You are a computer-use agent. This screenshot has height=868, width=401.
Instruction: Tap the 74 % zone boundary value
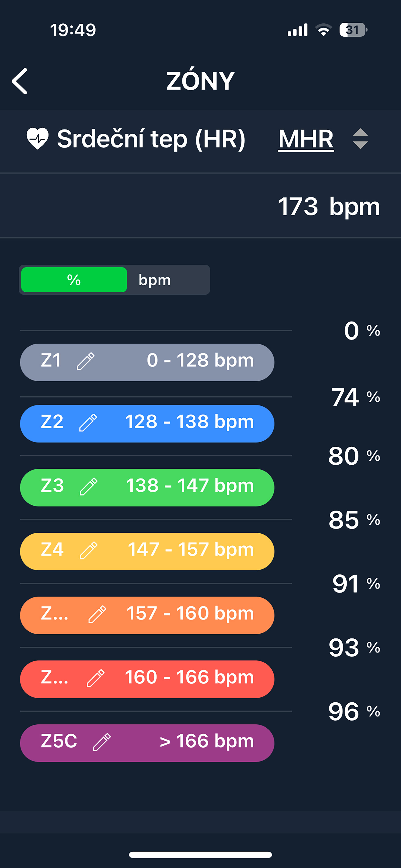(355, 397)
